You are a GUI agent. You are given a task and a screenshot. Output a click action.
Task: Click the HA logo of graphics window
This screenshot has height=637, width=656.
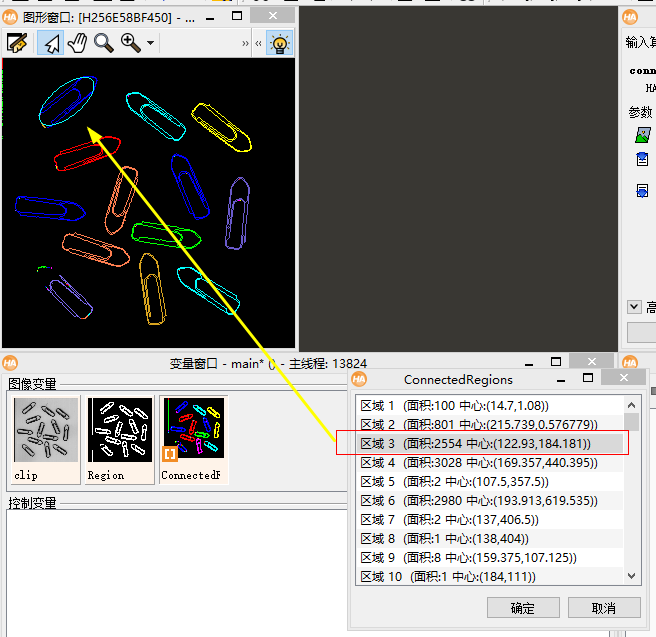click(x=10, y=18)
